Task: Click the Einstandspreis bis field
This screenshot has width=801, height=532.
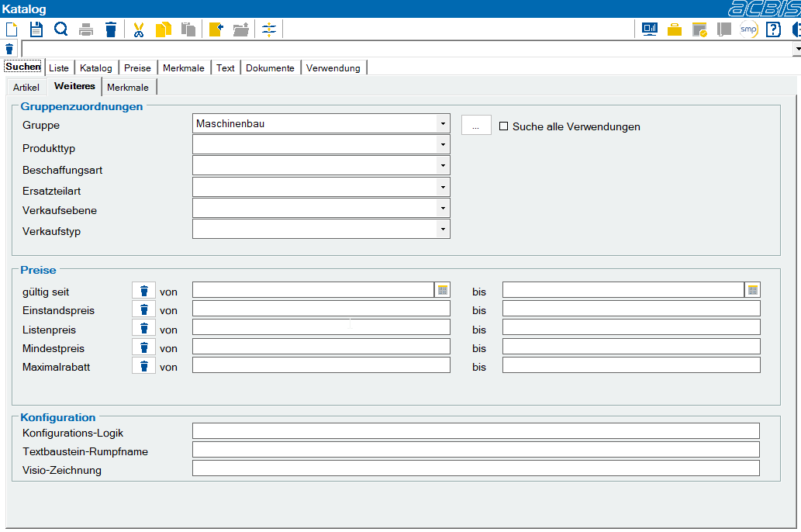Action: pyautogui.click(x=631, y=309)
